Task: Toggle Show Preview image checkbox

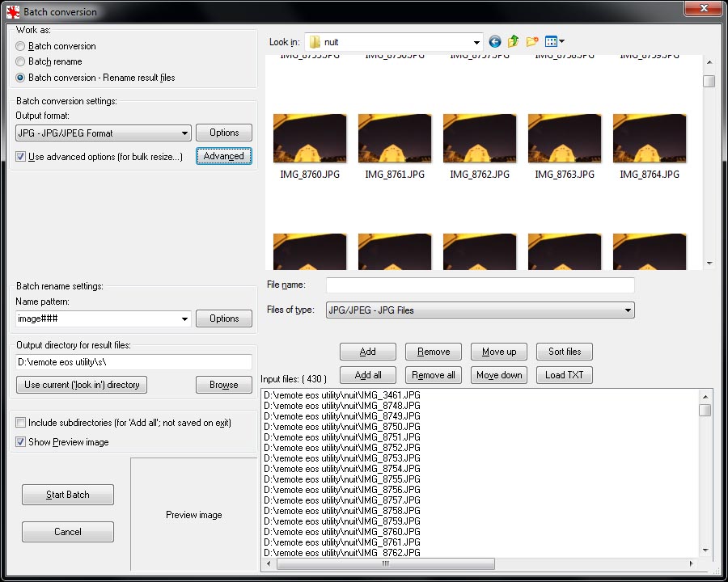Action: click(20, 442)
